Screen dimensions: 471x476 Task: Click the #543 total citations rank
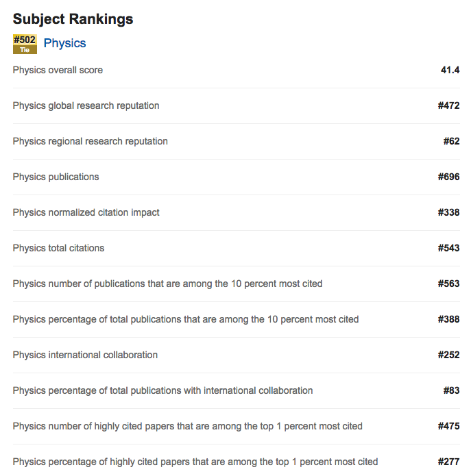[448, 248]
